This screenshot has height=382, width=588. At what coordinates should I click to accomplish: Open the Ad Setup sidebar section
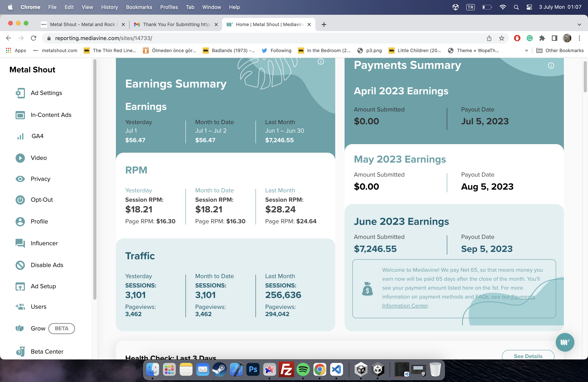36,286
